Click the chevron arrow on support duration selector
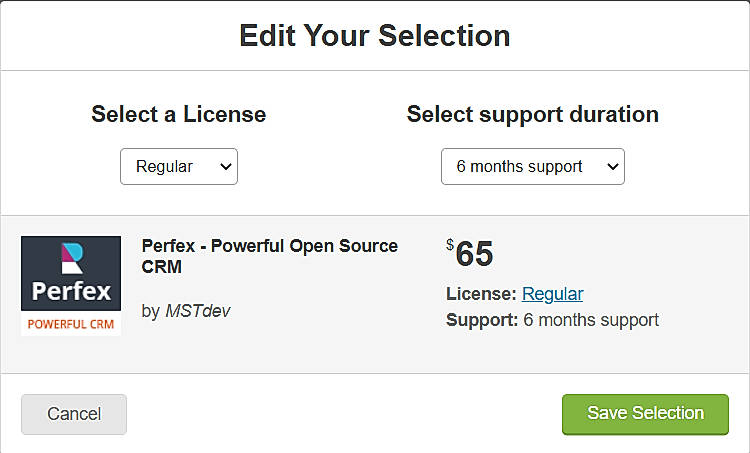The image size is (750, 453). tap(609, 167)
